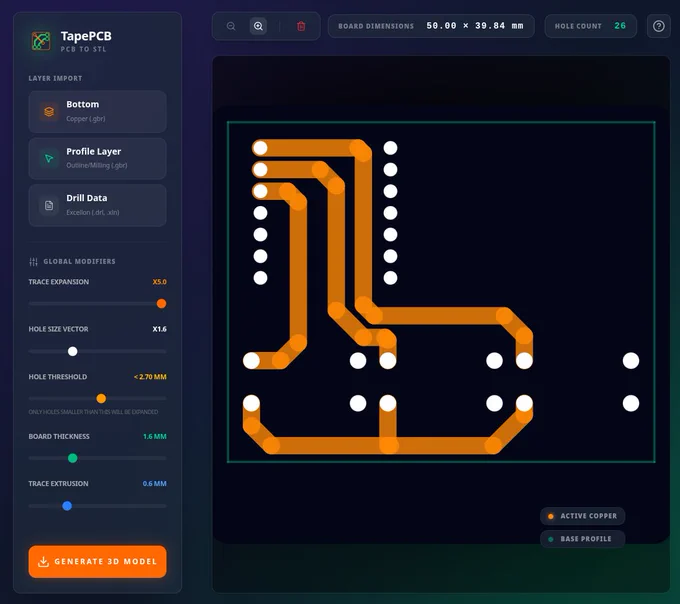Click the Active Copper legend badge

click(582, 516)
